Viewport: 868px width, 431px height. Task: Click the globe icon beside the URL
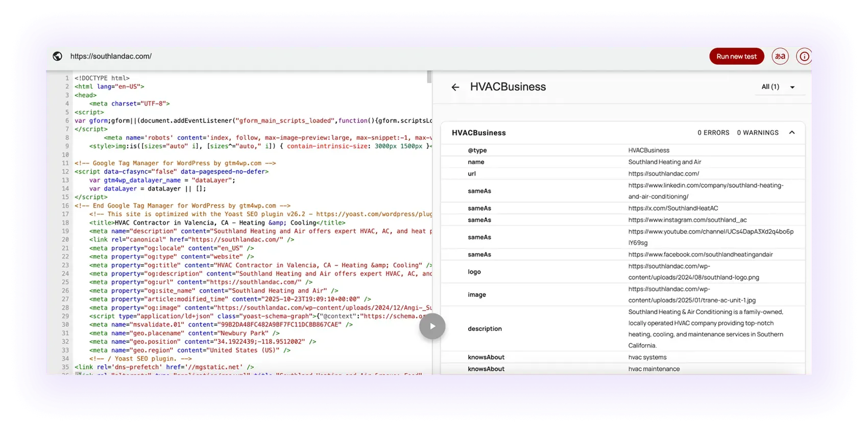tap(58, 56)
